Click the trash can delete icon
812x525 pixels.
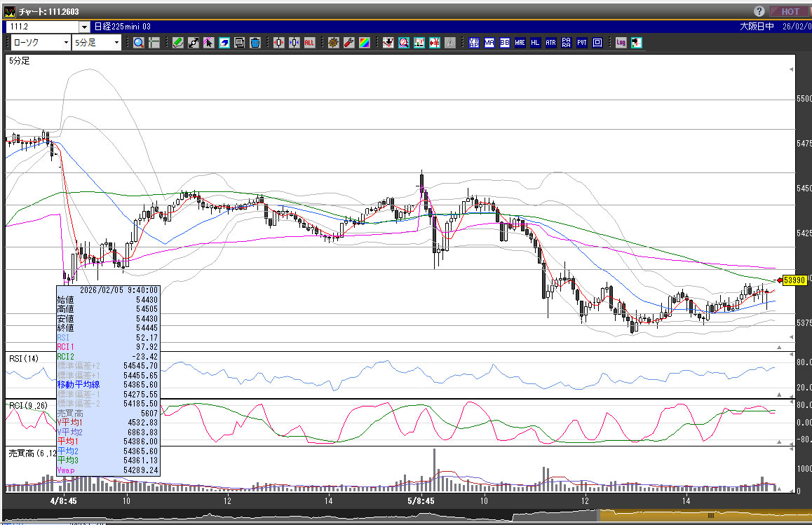point(255,43)
